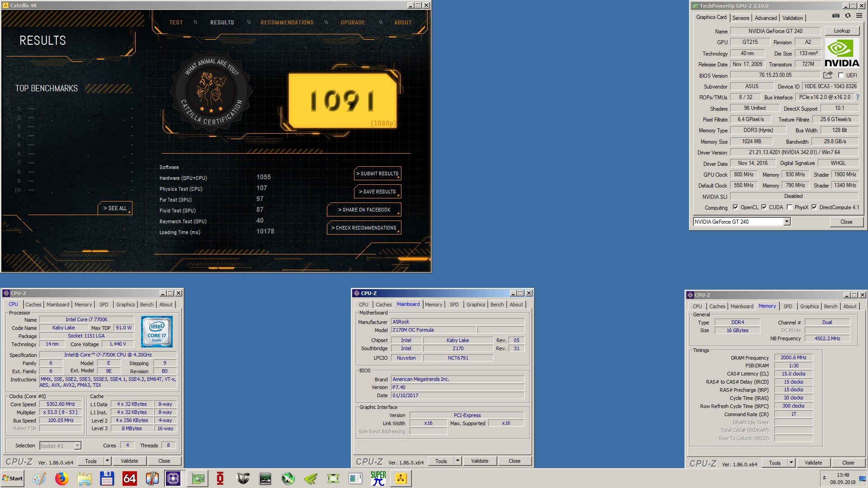868x488 pixels.
Task: Click the Core Speed 5302.60 MHz value
Action: pyautogui.click(x=61, y=404)
